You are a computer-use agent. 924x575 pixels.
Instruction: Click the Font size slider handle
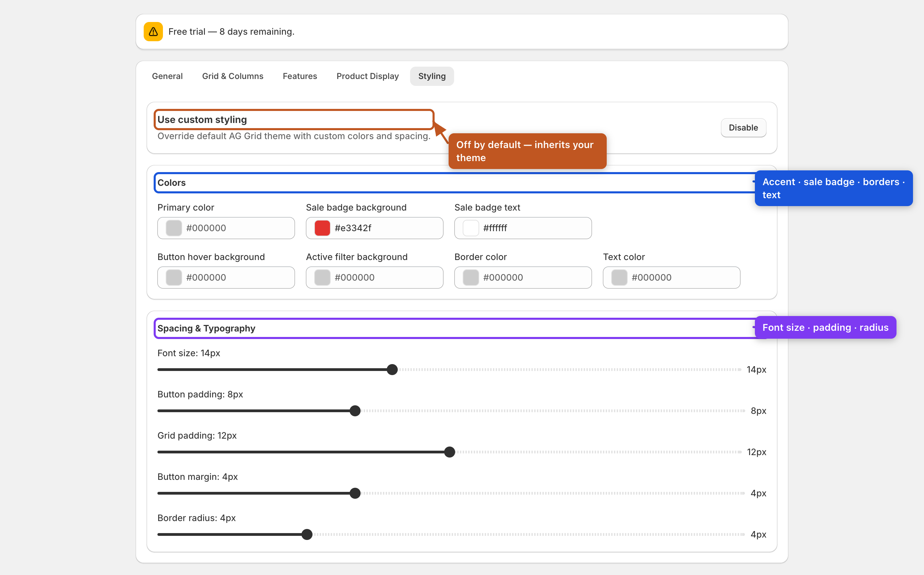pyautogui.click(x=392, y=370)
